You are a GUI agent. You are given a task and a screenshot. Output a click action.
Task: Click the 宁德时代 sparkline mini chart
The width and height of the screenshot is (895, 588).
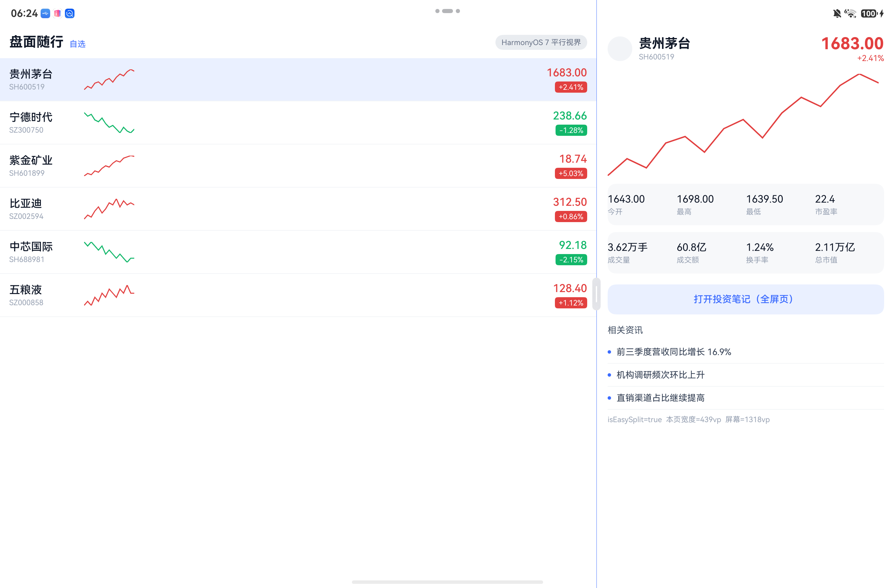point(109,123)
